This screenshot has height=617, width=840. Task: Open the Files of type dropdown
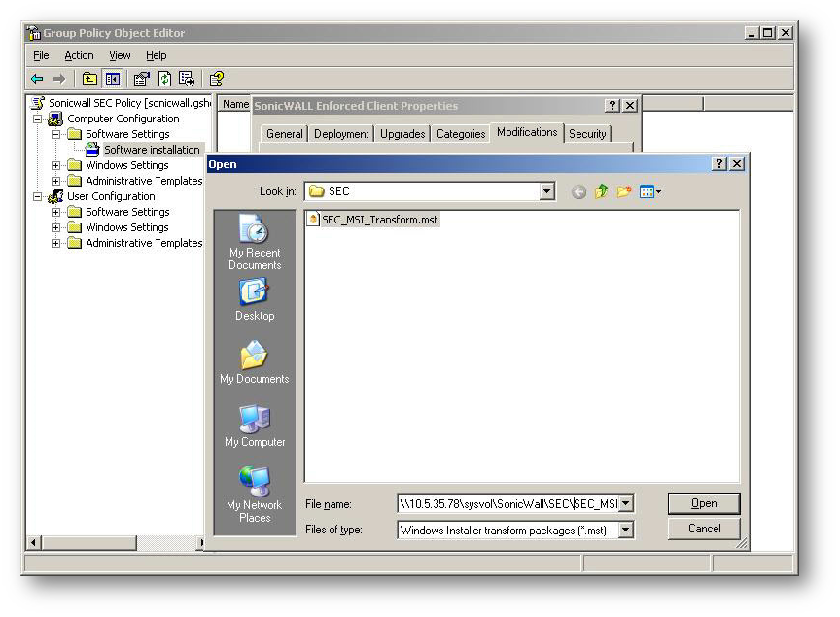625,531
